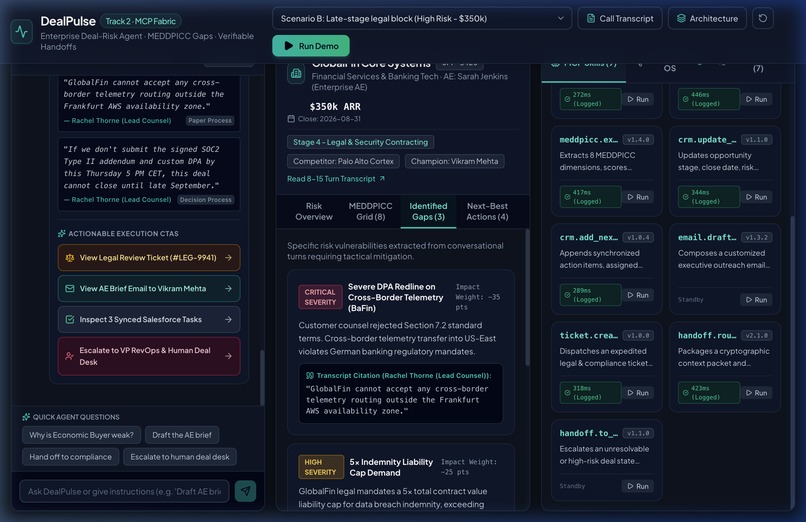Switch to the MEDDPICC Grid (8) tab
Image resolution: width=806 pixels, height=522 pixels.
pyautogui.click(x=370, y=211)
